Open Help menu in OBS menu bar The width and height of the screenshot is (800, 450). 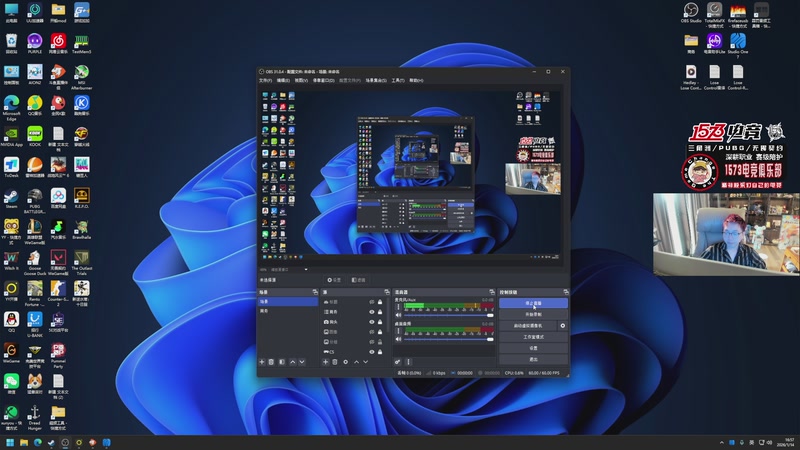point(416,80)
